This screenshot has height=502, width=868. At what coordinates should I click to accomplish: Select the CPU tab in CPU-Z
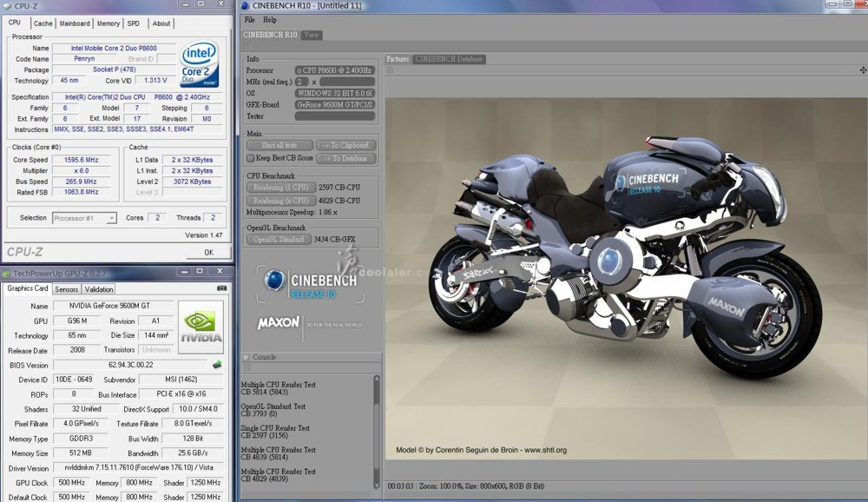(15, 23)
